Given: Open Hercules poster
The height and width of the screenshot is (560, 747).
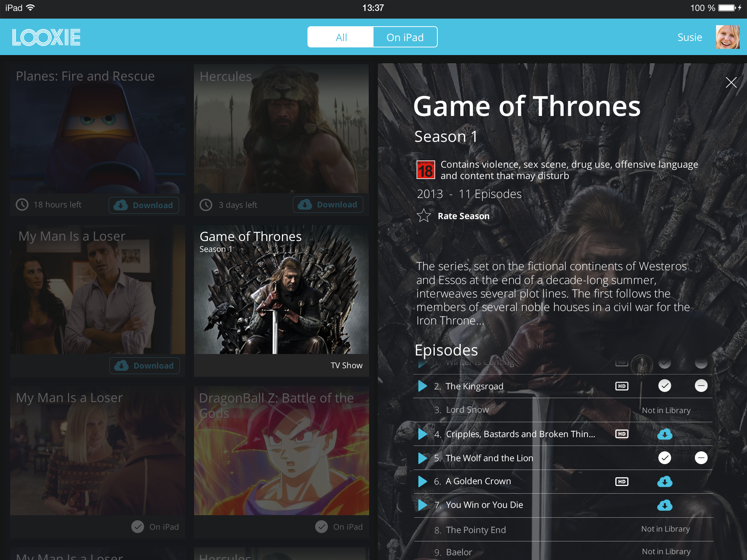Looking at the screenshot, I should tap(281, 129).
